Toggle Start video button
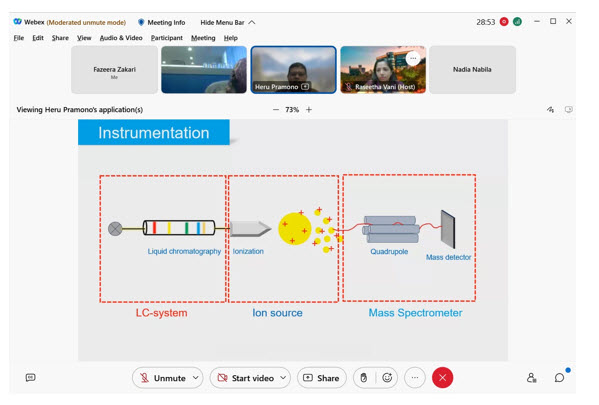This screenshot has width=599, height=405. pos(245,378)
